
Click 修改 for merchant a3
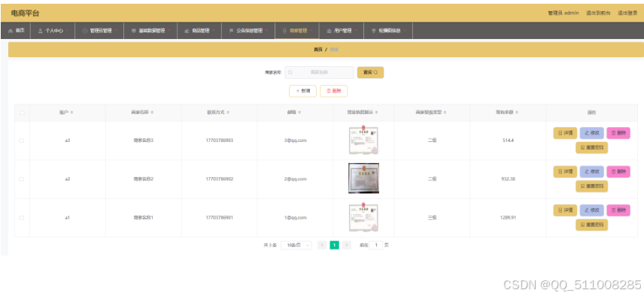(x=592, y=133)
